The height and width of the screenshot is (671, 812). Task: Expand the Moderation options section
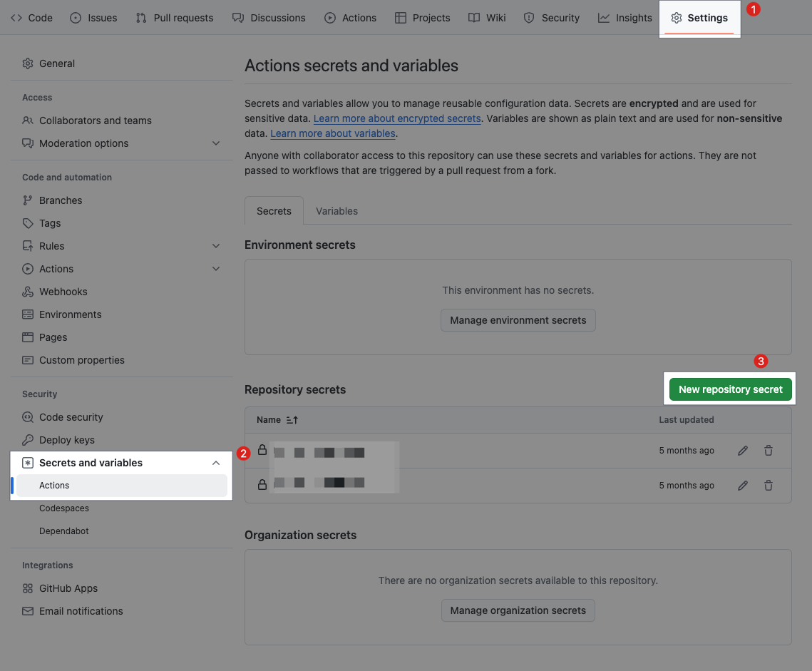216,143
